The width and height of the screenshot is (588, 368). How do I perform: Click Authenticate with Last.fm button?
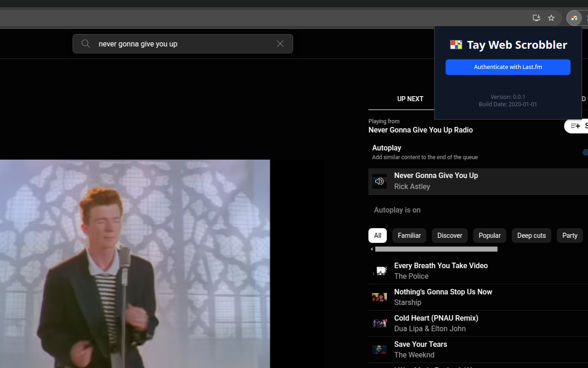(508, 67)
